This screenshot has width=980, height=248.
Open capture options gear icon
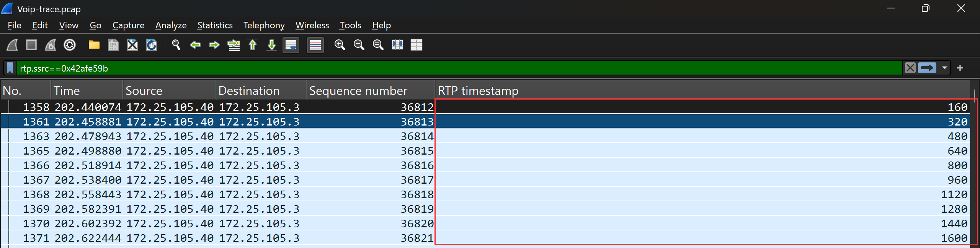(x=70, y=45)
